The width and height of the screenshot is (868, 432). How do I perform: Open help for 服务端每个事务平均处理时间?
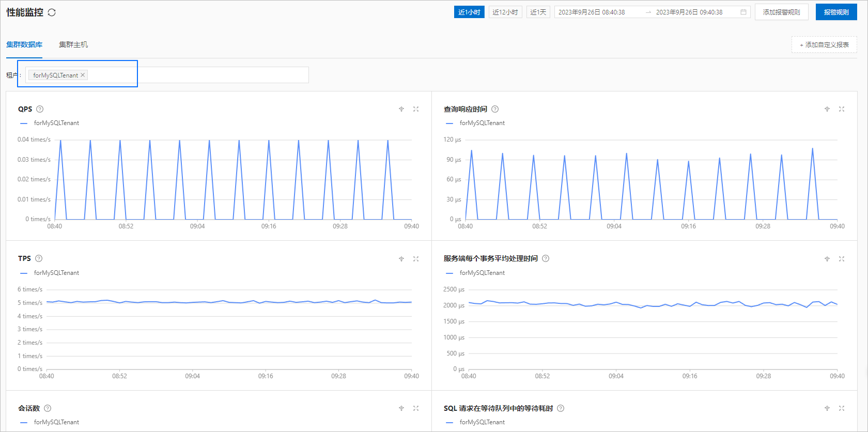click(x=546, y=258)
